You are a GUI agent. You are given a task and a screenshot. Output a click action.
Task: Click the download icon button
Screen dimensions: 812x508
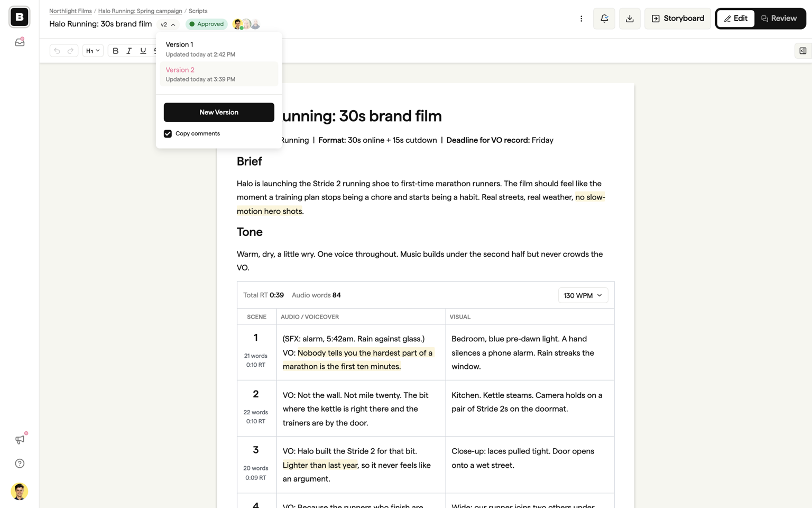pyautogui.click(x=630, y=19)
